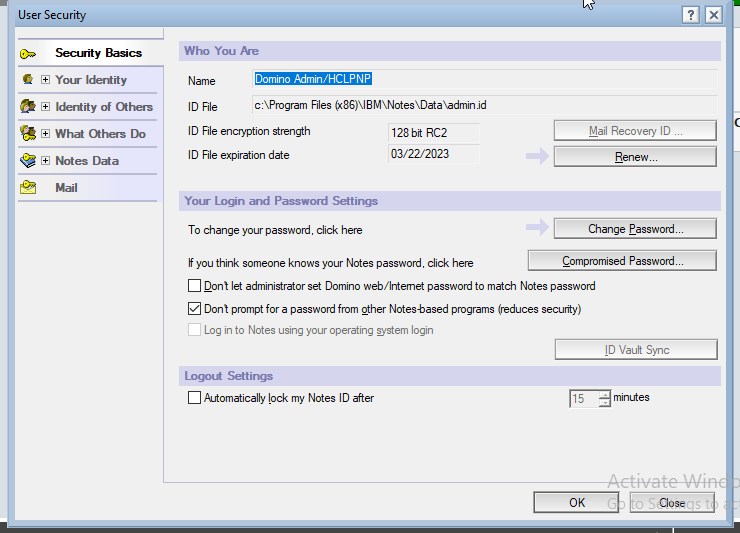Click the Security Basics key icon
Screen dimensions: 740x533
28,53
